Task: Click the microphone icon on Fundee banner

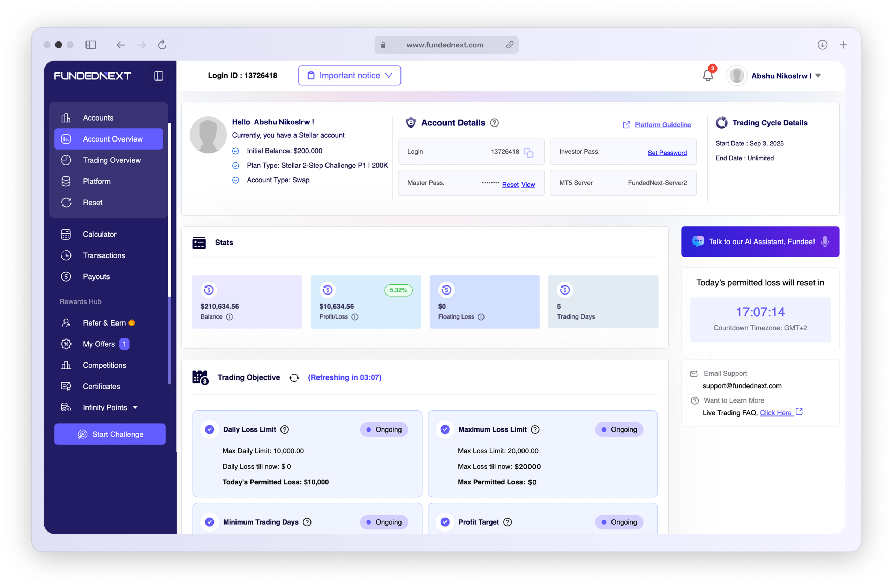Action: [825, 242]
